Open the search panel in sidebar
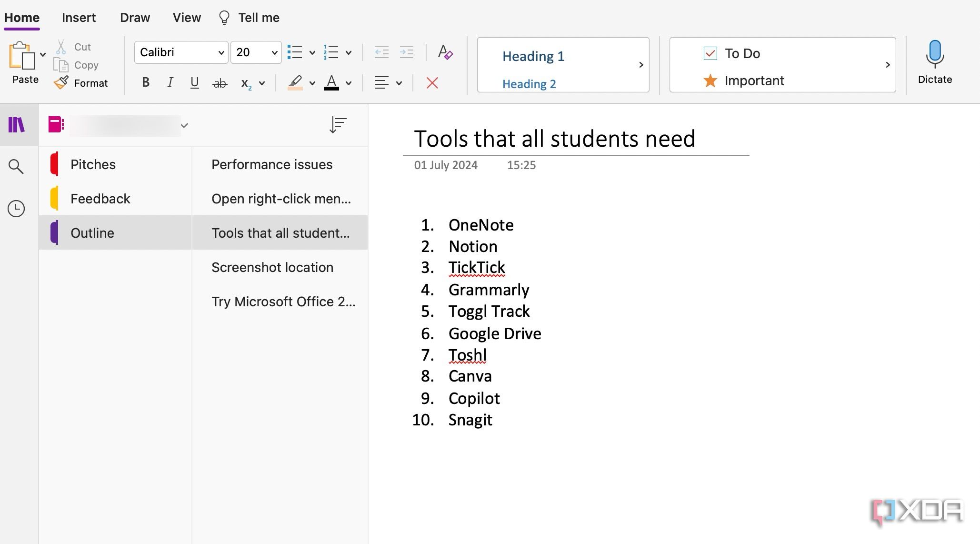Screen dimensions: 980x544 [x=17, y=167]
